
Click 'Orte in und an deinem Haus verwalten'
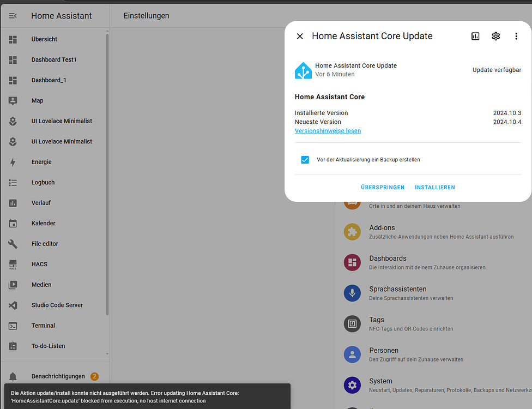pyautogui.click(x=415, y=206)
